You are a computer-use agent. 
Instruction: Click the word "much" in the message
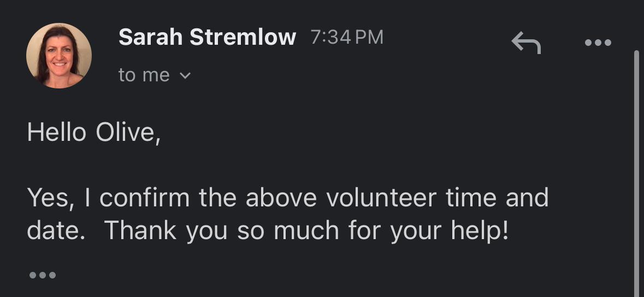point(299,230)
